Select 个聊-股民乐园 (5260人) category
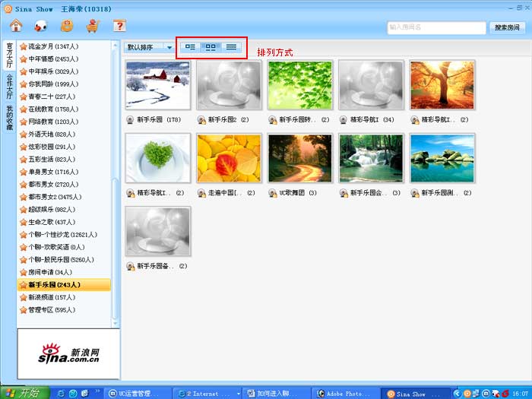Screen dimensions: 532x399 point(64,260)
